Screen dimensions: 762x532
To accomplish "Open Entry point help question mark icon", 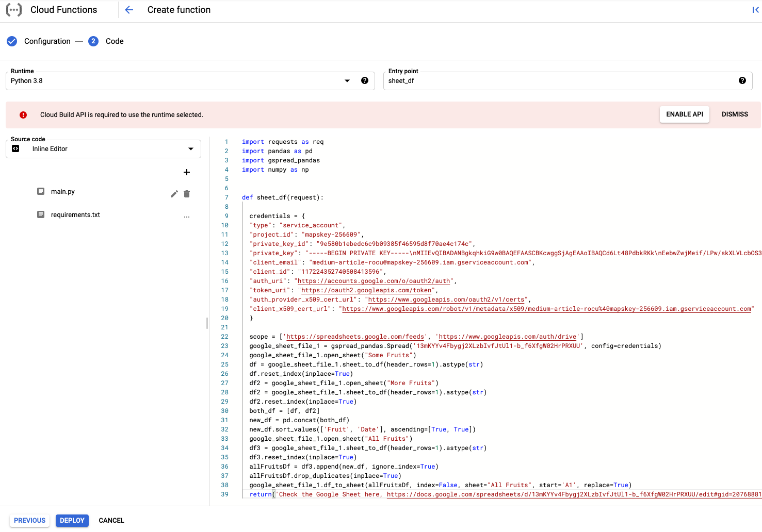I will point(742,80).
